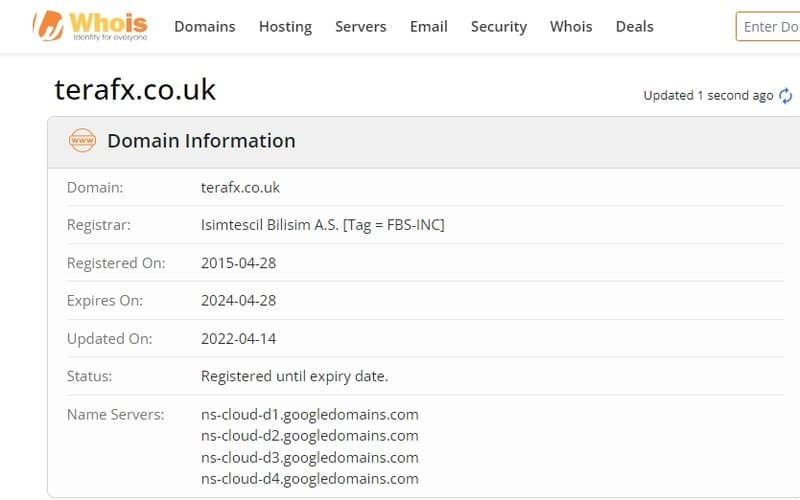800x500 pixels.
Task: Click the Expires On: label
Action: click(105, 301)
